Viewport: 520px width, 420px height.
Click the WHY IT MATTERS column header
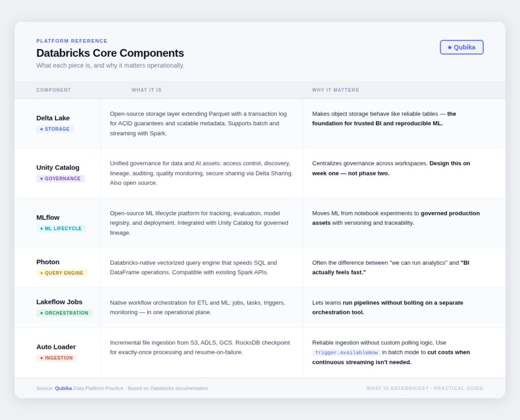336,90
